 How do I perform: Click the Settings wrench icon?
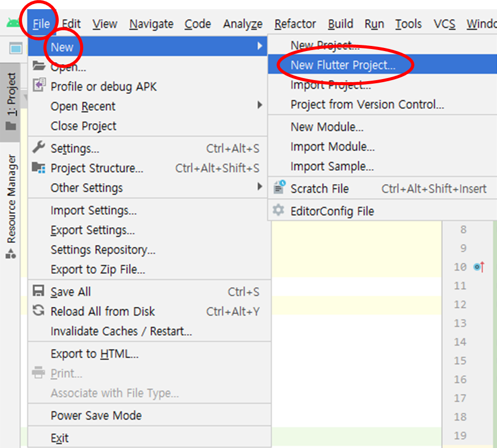click(39, 147)
